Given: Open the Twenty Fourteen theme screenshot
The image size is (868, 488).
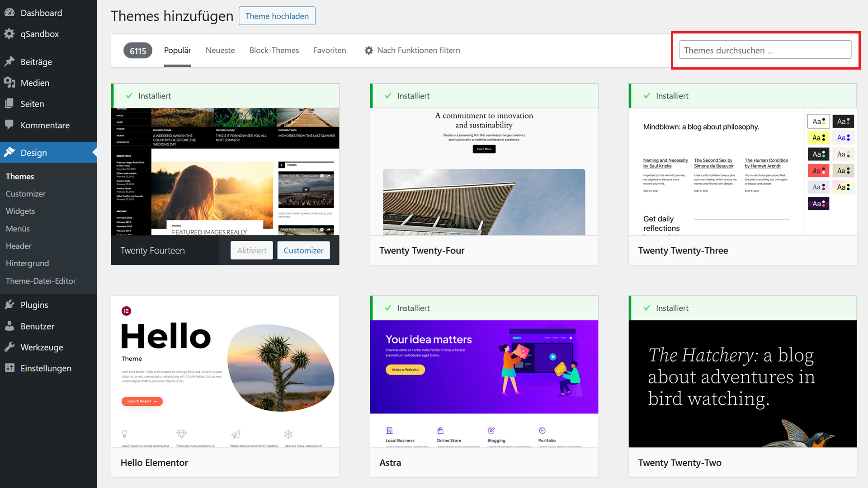Looking at the screenshot, I should [x=225, y=172].
